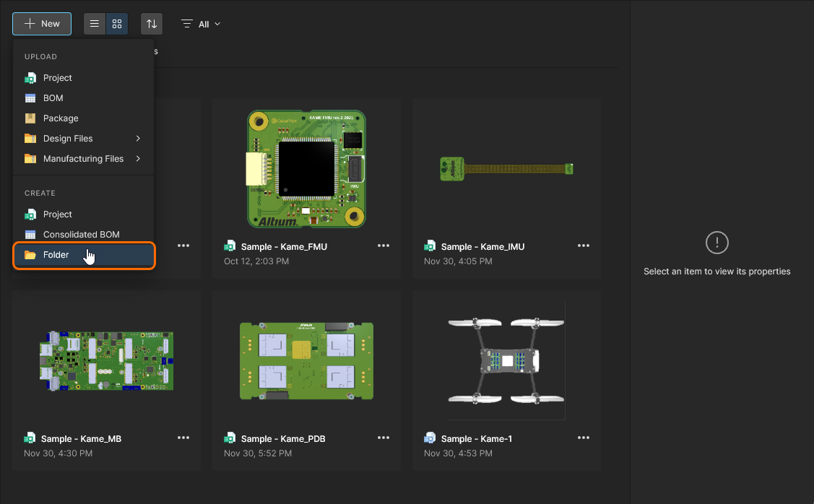The image size is (814, 504).
Task: Open more options for Sample - Kame-1
Action: point(584,438)
